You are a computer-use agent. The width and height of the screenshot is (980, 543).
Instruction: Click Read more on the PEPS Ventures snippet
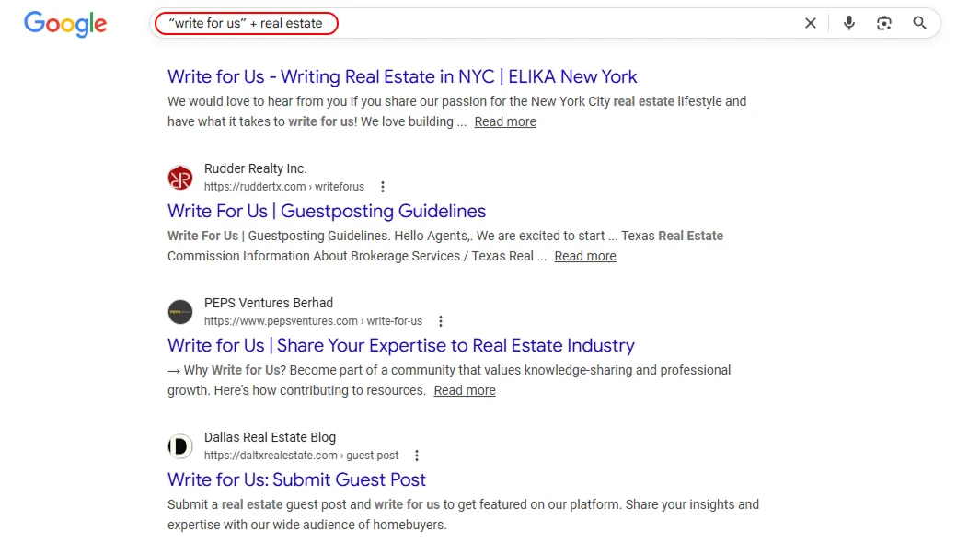point(464,389)
